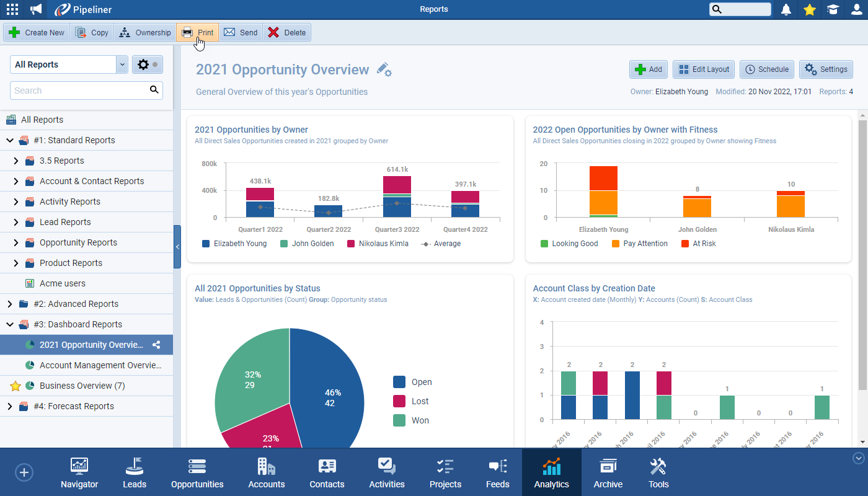Open the learning center graduation cap icon
Image resolution: width=868 pixels, height=496 pixels.
(x=832, y=9)
